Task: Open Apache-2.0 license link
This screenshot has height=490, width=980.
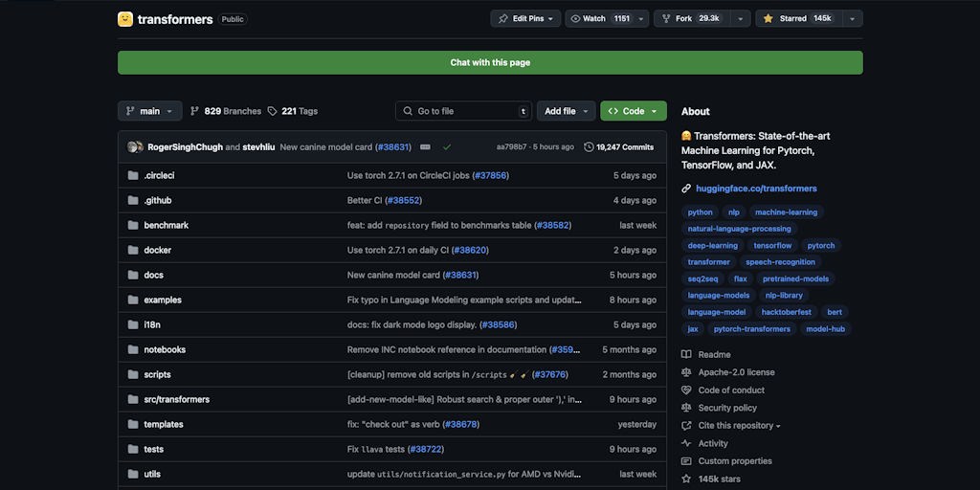Action: click(x=736, y=372)
